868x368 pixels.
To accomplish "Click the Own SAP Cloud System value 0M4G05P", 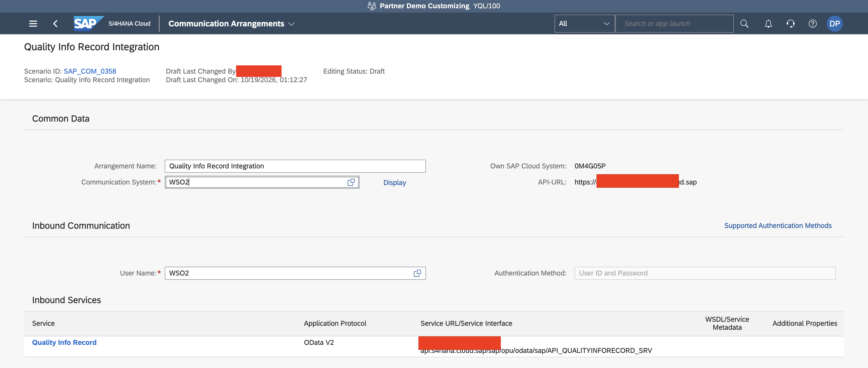I will 590,166.
